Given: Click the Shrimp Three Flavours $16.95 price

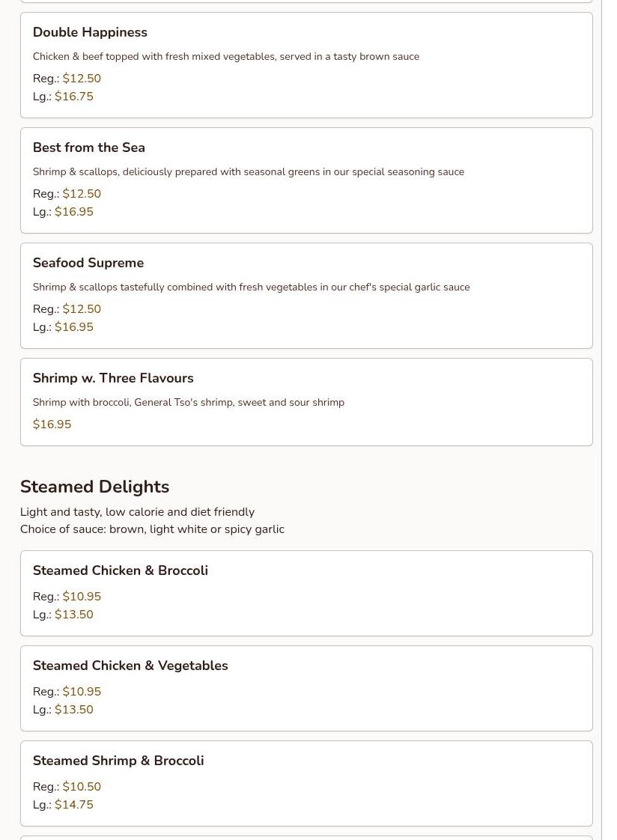Looking at the screenshot, I should coord(52,424).
